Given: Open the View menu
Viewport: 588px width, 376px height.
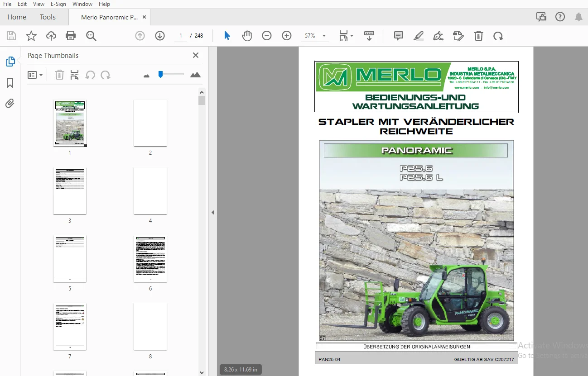Looking at the screenshot, I should [x=39, y=4].
